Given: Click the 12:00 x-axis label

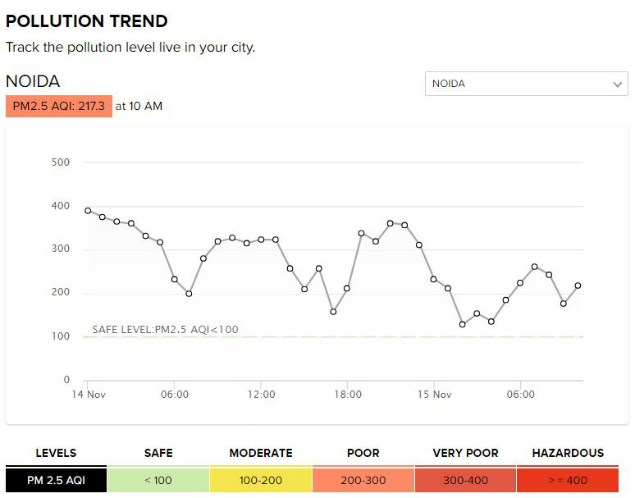Looking at the screenshot, I should (261, 394).
